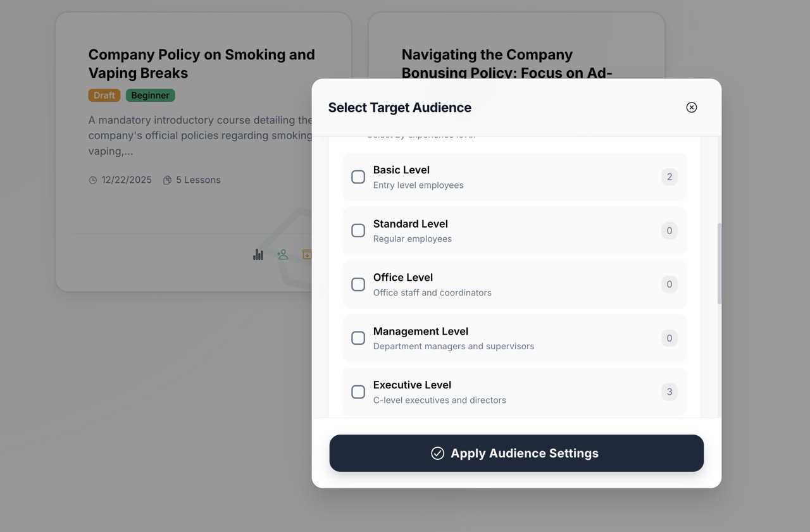Click the Executive Level count badge

670,392
